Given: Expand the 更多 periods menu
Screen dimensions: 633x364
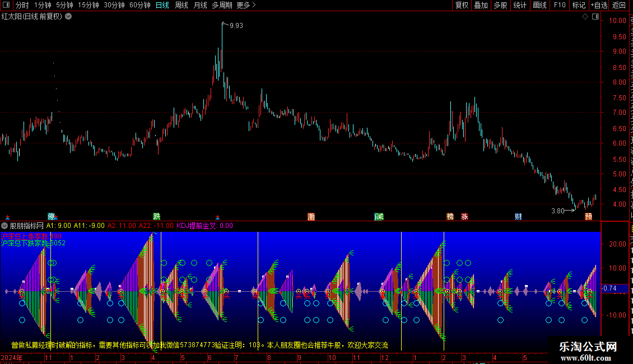Looking at the screenshot, I should [246, 5].
